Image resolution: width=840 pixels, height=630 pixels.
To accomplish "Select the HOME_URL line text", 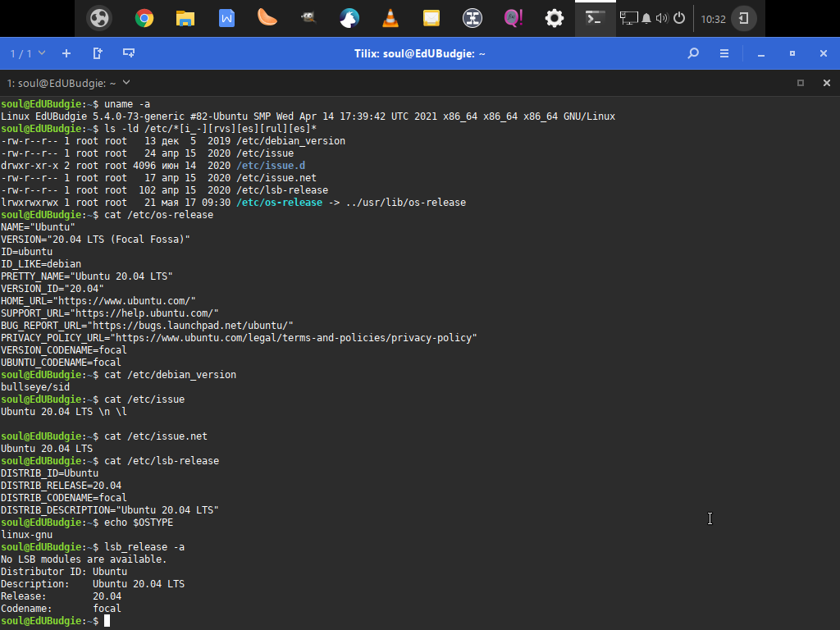I will point(98,301).
